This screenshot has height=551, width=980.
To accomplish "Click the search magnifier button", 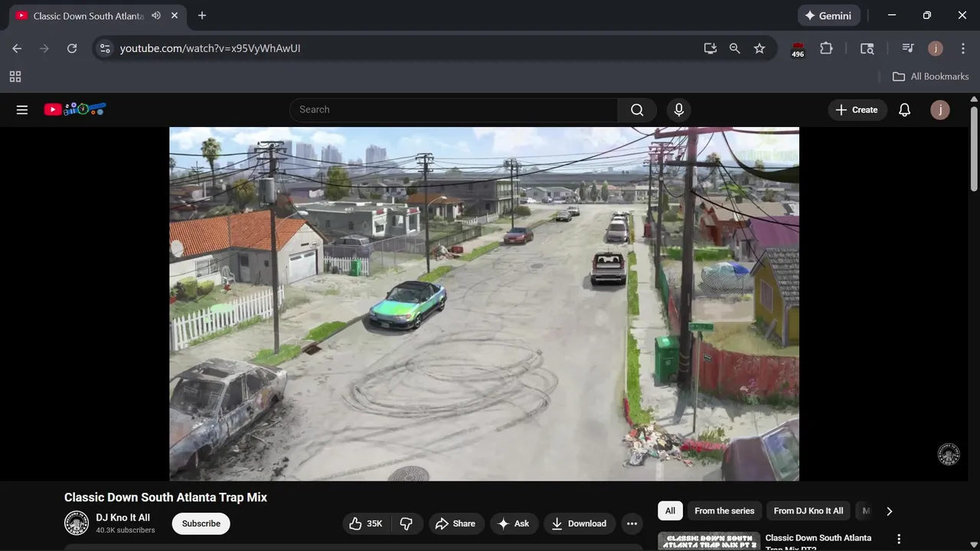I will pos(637,109).
